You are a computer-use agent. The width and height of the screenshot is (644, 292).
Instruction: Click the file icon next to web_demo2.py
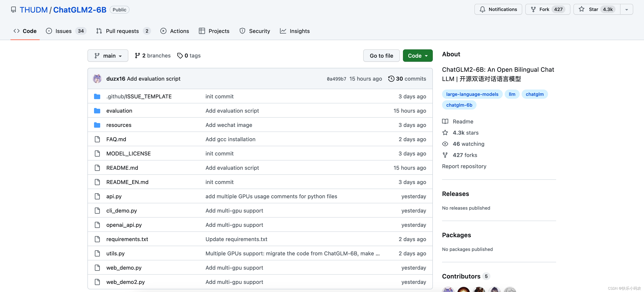[x=97, y=282]
